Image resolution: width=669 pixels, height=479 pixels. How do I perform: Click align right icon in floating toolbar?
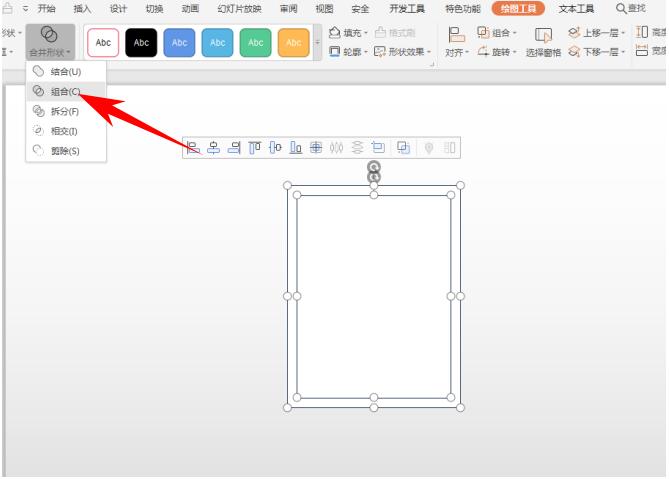234,148
